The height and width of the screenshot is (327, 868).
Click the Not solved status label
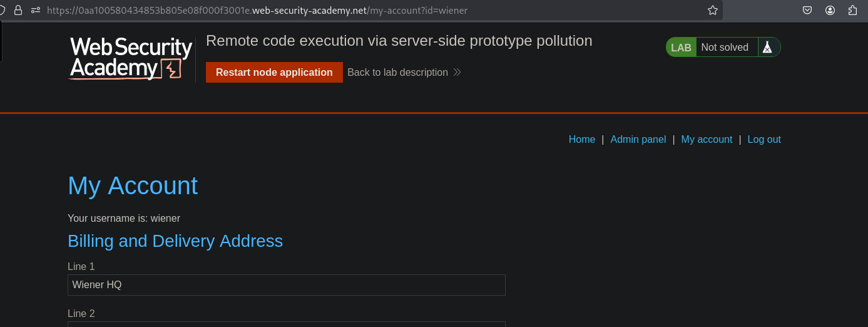click(725, 48)
